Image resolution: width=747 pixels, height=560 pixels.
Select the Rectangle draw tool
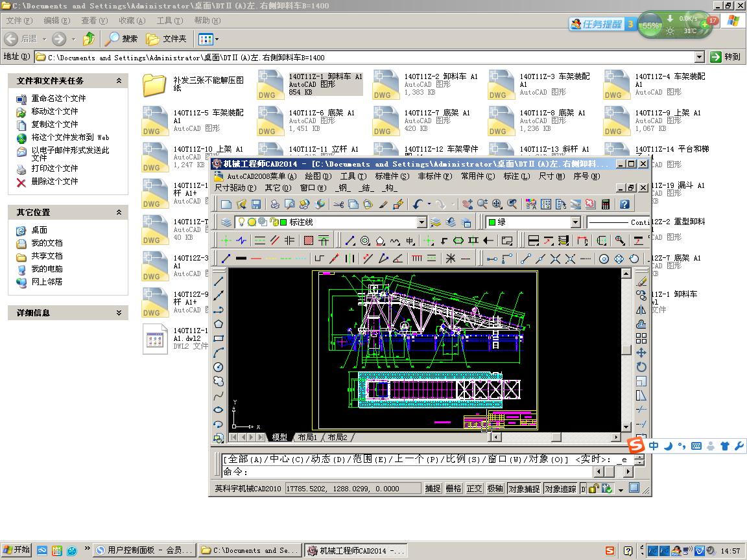219,338
